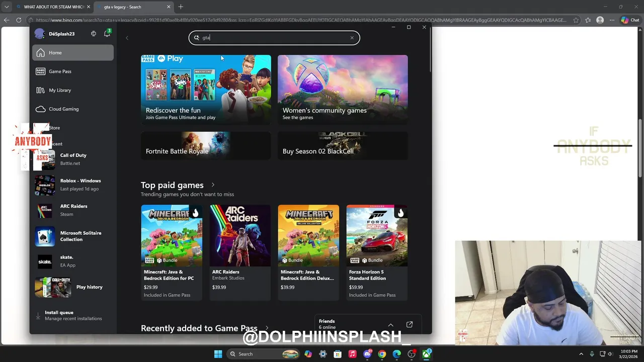
Task: Open the DéSplash23 profile avatar
Action: click(x=40, y=34)
